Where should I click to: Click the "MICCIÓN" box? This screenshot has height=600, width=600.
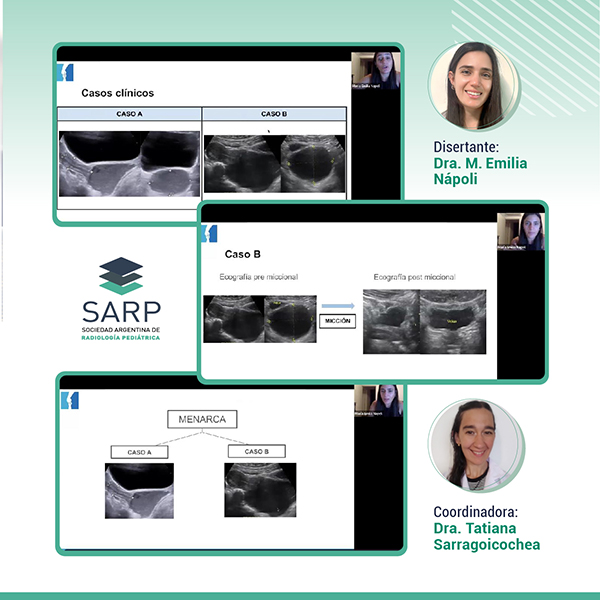(338, 321)
